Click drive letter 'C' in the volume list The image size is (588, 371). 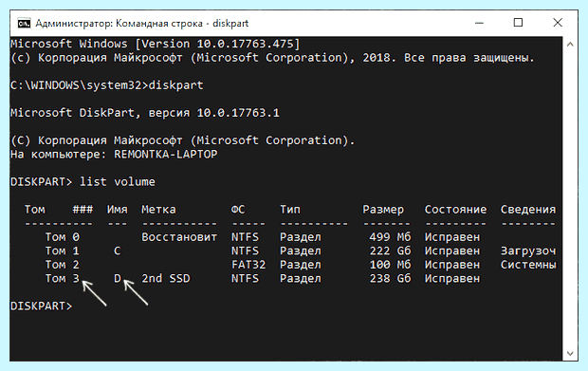117,250
